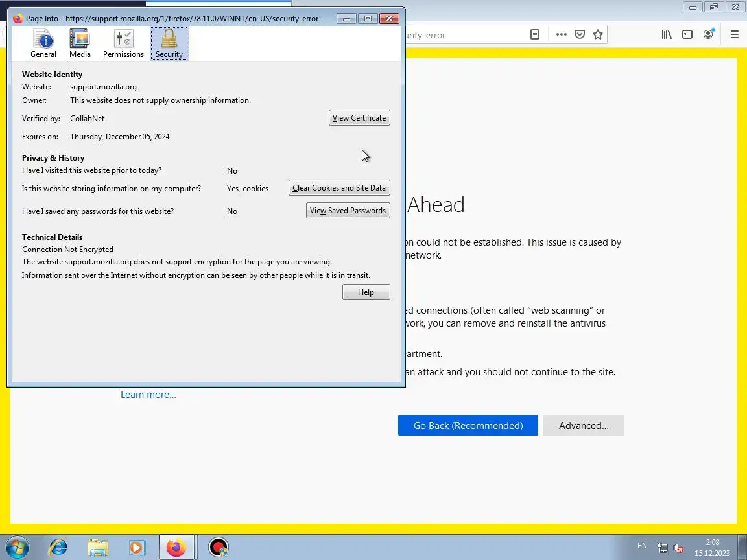This screenshot has width=747, height=560.
Task: Open Windows Explorer folder on taskbar
Action: [98, 547]
